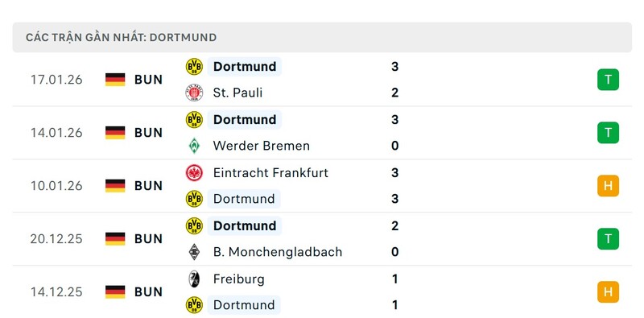Select highlighted Dortmund name in 20.12.25 match

[245, 225]
